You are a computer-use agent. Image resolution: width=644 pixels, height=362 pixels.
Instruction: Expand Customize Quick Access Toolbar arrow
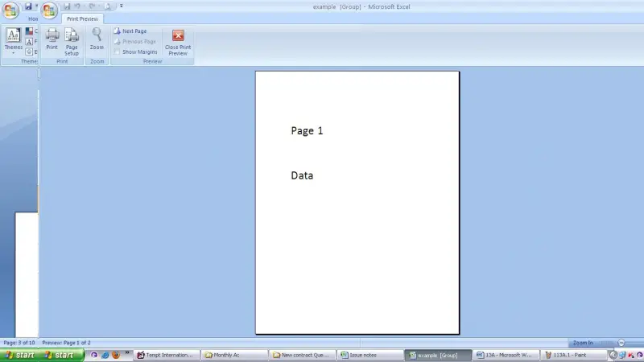click(122, 6)
